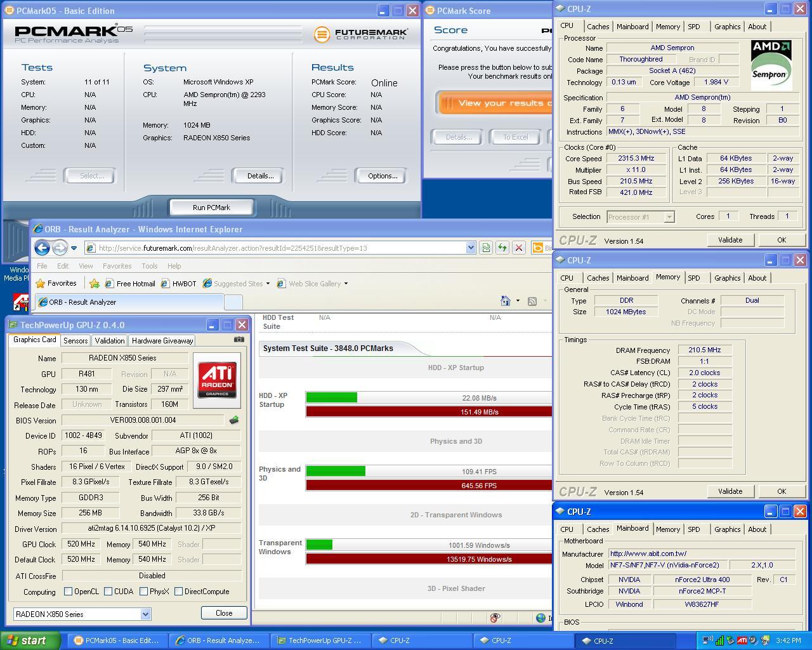Click the taskbar clock
Image resolution: width=812 pixels, height=650 pixels.
788,640
